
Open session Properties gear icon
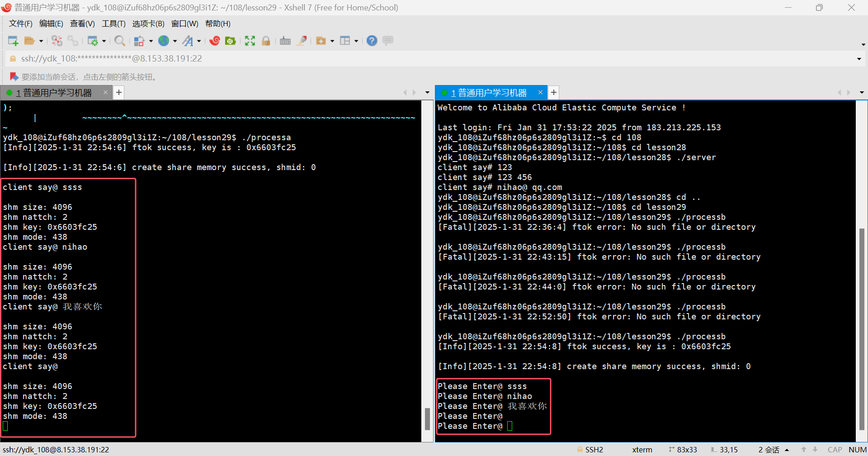[x=93, y=41]
